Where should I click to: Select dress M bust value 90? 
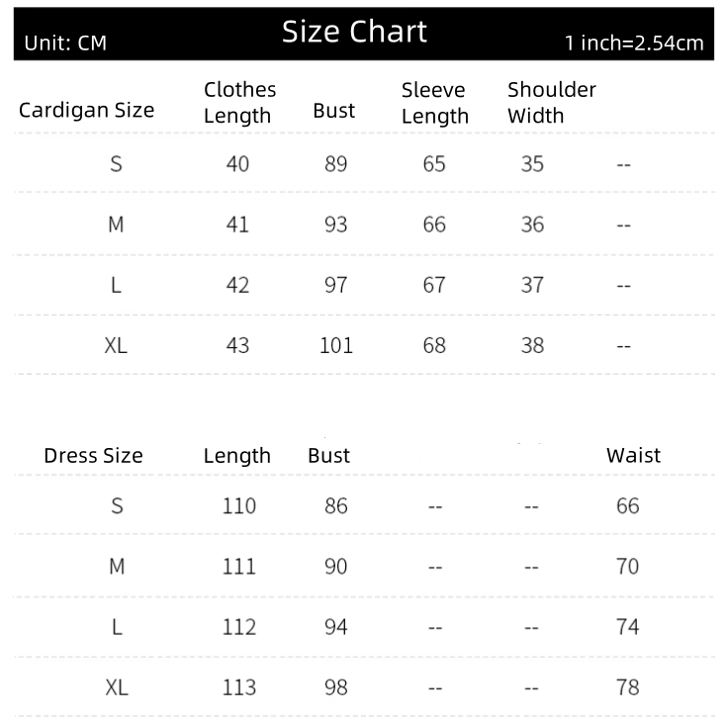[x=335, y=567]
